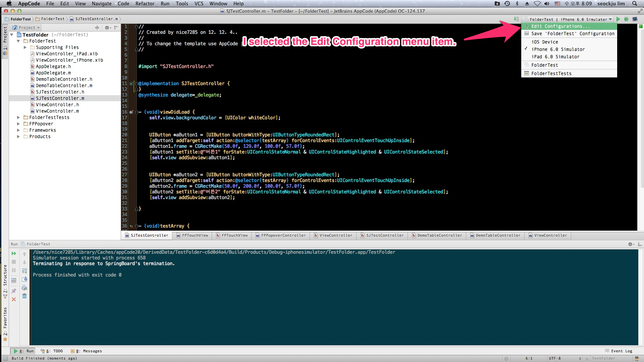This screenshot has width=644, height=362.
Task: Toggle the Favorites side tool window
Action: [x=5, y=324]
